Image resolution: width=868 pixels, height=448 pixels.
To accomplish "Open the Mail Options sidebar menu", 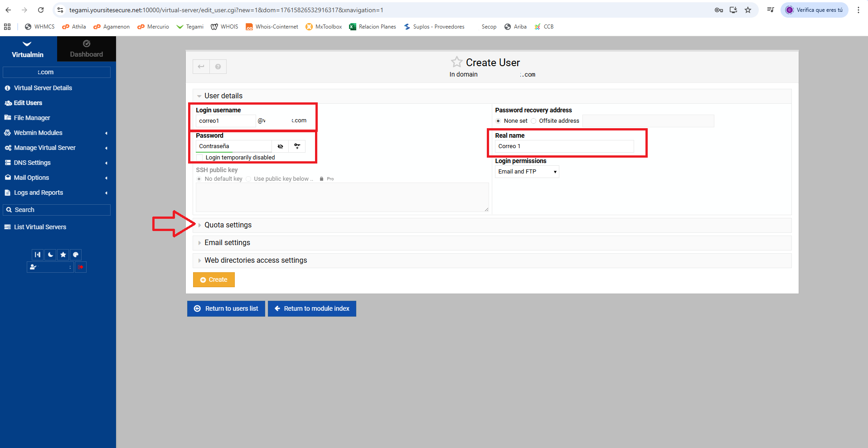I will click(x=32, y=178).
